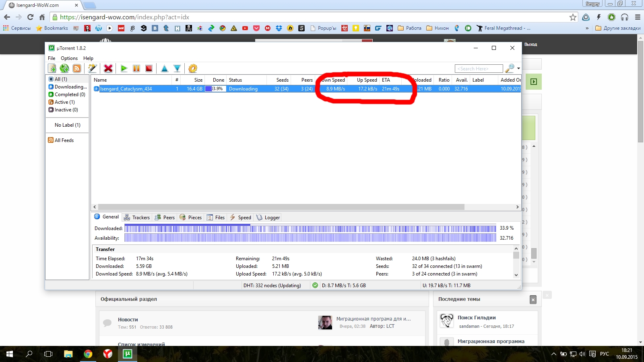Open search engine dropdown arrow beside magnifier
644x362 pixels.
(x=518, y=68)
